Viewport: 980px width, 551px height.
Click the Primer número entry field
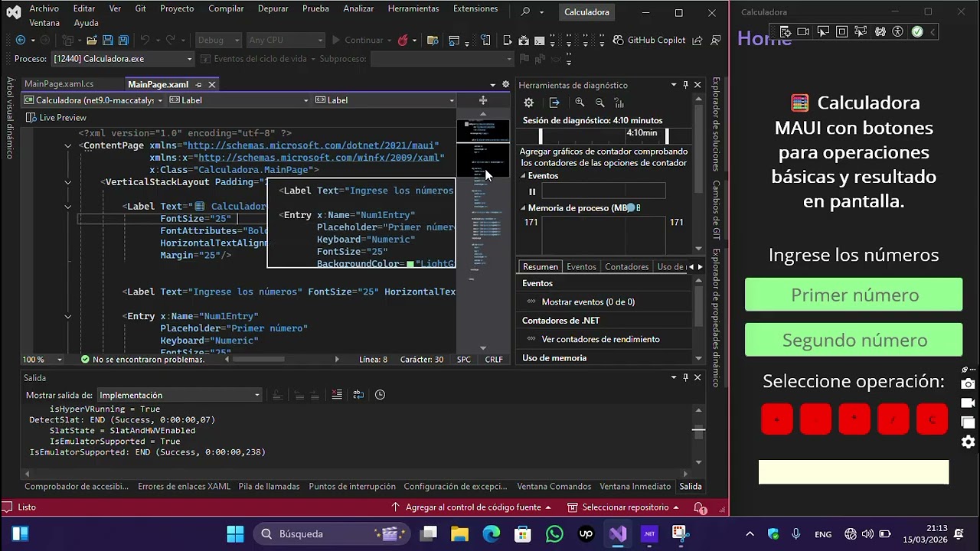(854, 295)
